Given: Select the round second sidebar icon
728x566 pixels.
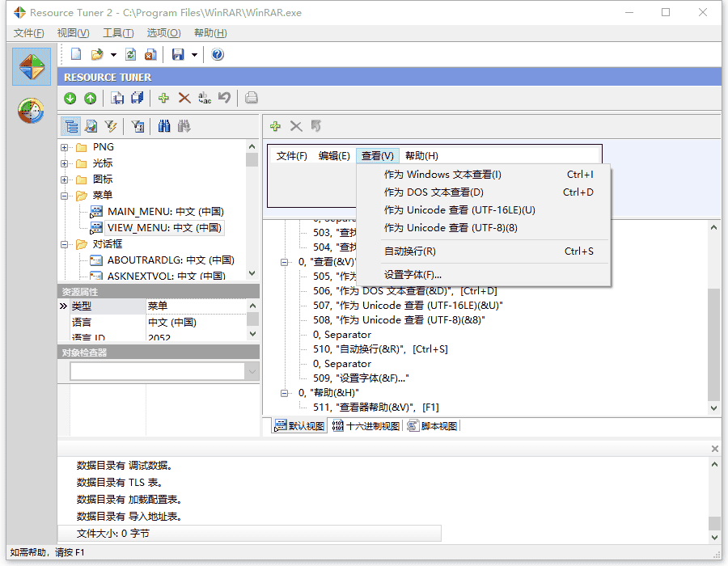Looking at the screenshot, I should 31,111.
